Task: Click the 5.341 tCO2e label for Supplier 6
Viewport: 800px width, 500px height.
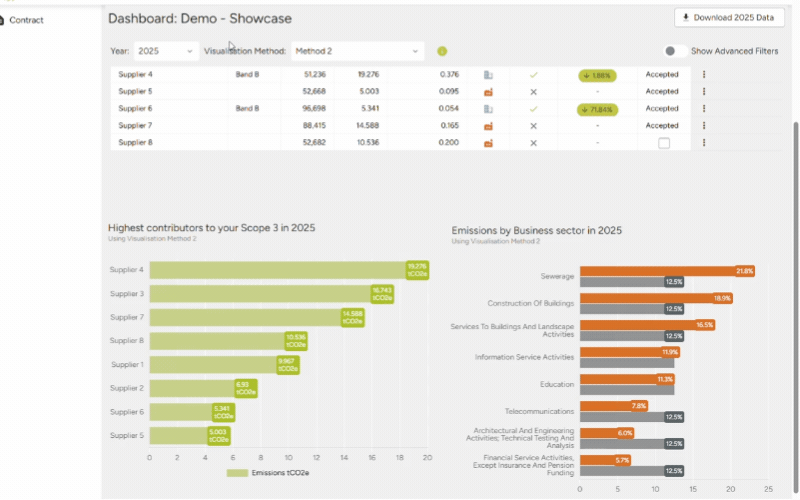Action: pyautogui.click(x=223, y=412)
